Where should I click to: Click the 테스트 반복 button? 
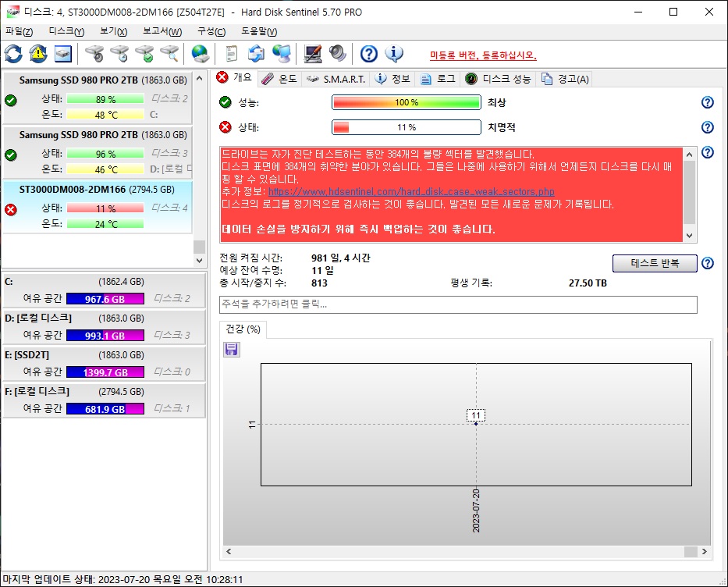[x=655, y=263]
